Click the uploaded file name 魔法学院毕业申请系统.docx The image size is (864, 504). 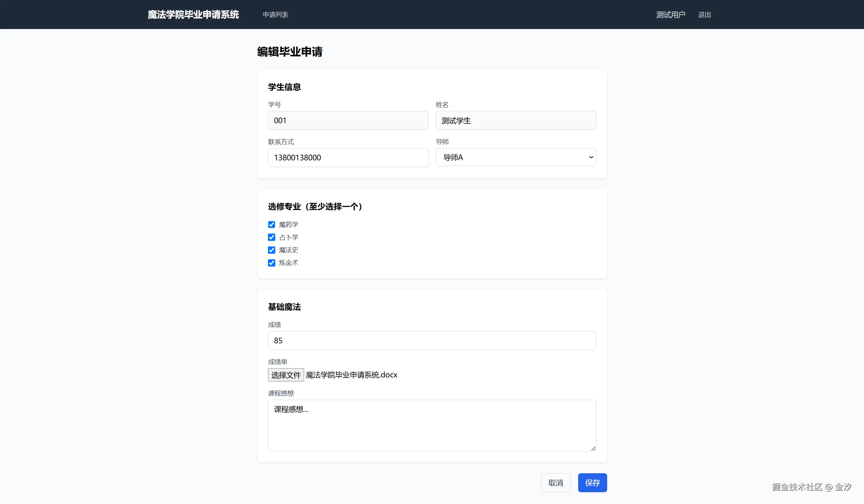coord(351,375)
